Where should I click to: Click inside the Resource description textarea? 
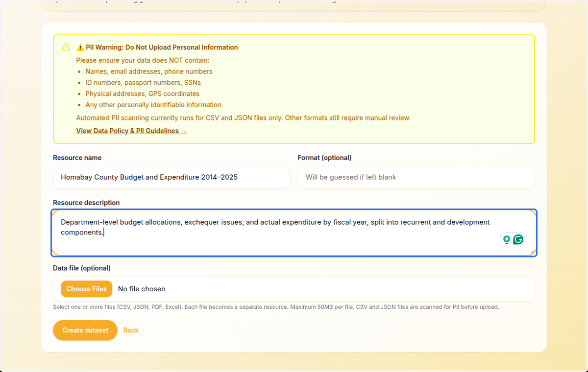[x=294, y=233]
